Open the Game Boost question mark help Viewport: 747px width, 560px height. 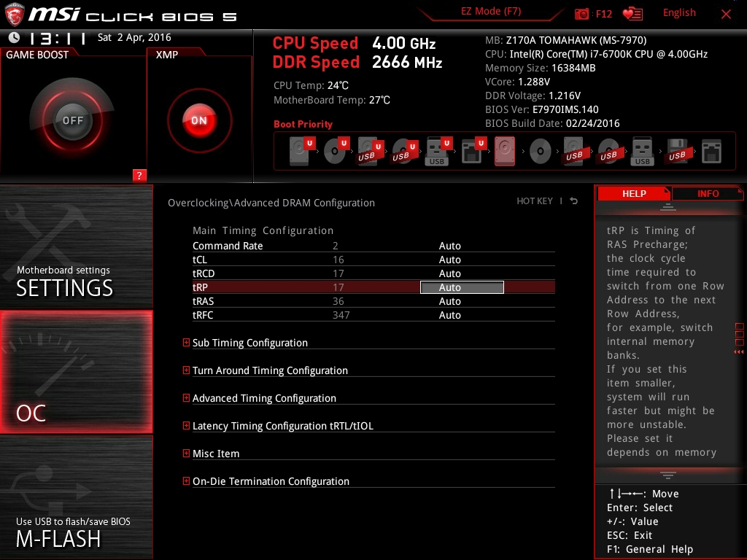139,175
